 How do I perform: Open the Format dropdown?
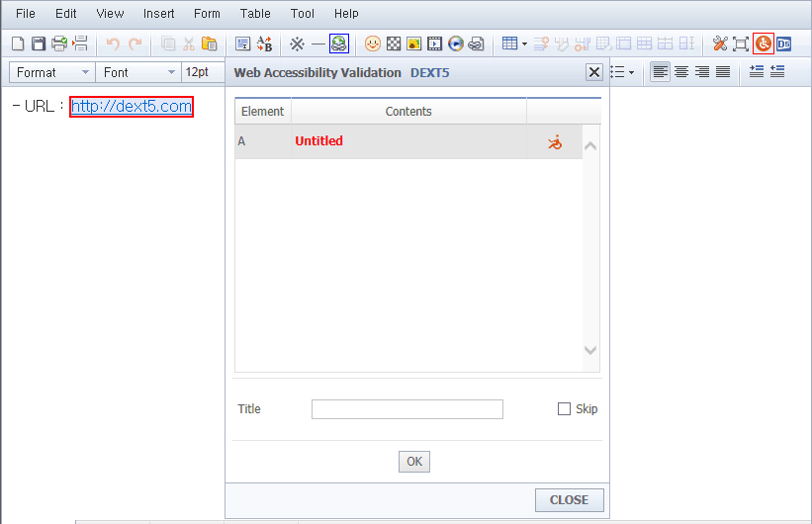52,72
